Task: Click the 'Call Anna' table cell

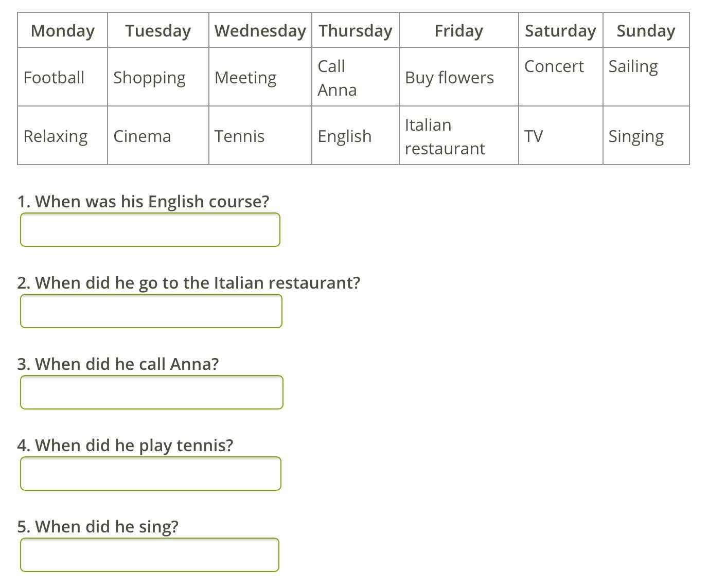Action: (356, 77)
